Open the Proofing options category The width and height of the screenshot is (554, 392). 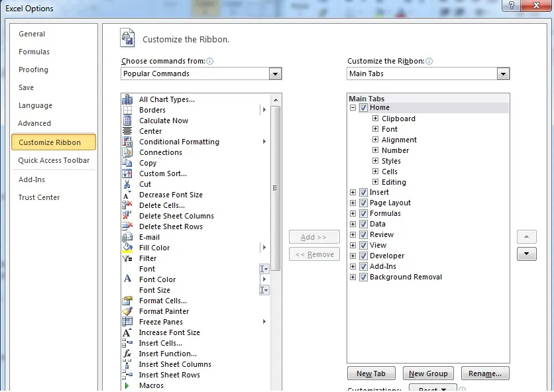(33, 70)
